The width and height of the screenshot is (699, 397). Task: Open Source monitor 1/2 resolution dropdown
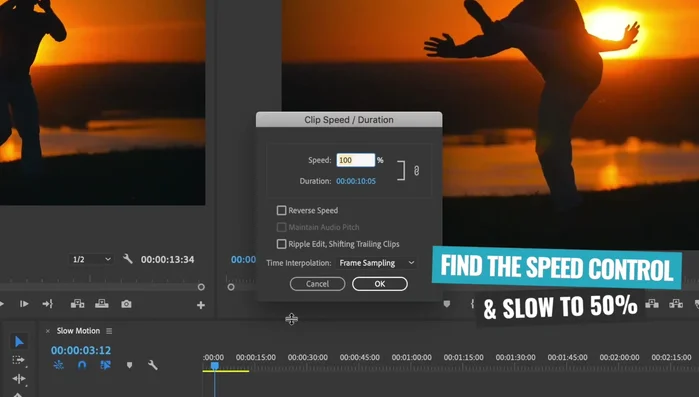(91, 259)
